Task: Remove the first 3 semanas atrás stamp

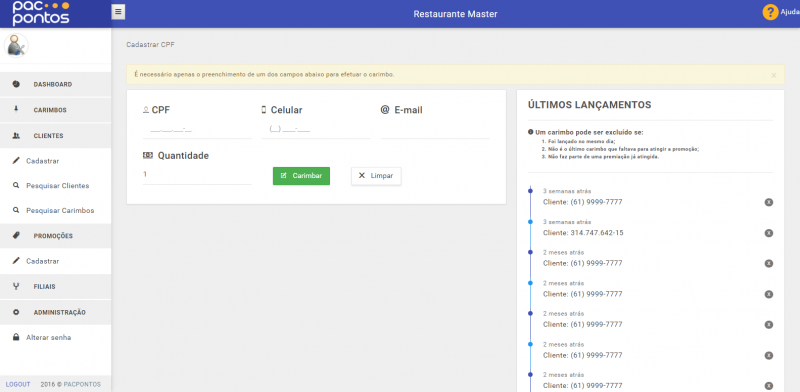Action: pos(768,202)
